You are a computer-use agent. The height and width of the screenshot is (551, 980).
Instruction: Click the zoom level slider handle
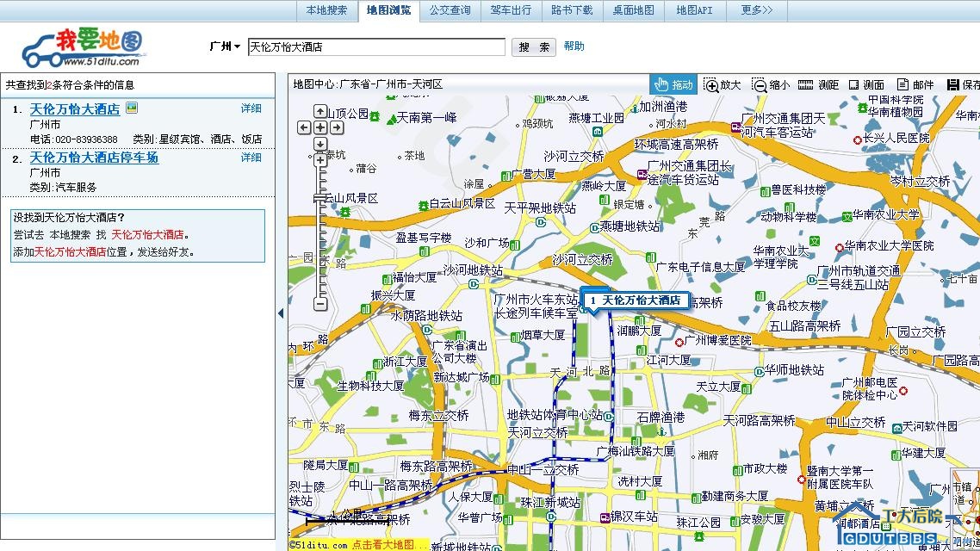320,199
